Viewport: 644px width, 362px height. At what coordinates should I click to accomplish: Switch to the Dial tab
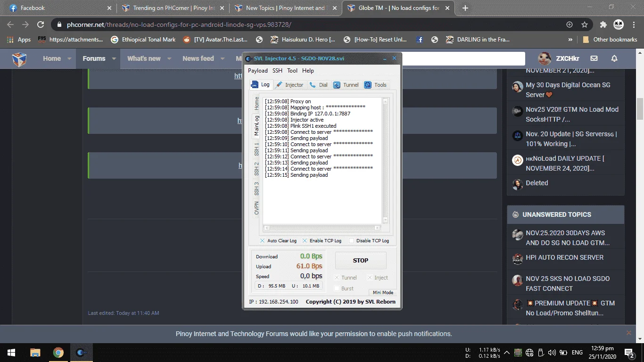click(319, 85)
